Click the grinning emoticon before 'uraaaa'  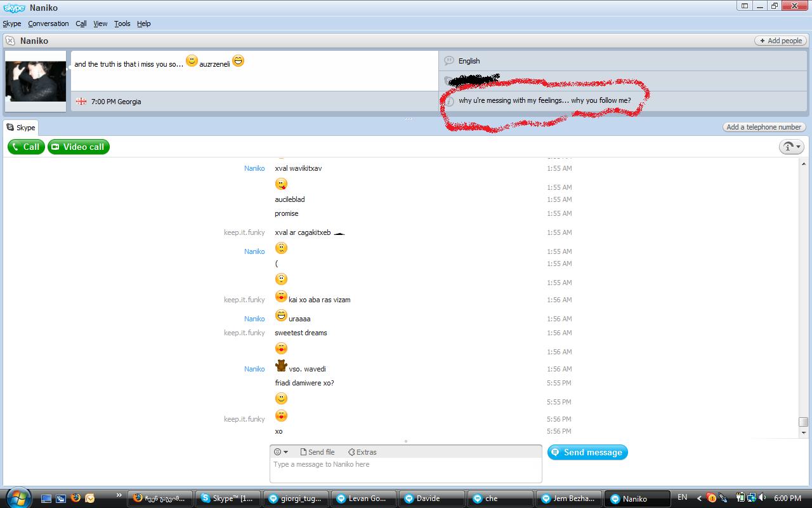pos(281,316)
